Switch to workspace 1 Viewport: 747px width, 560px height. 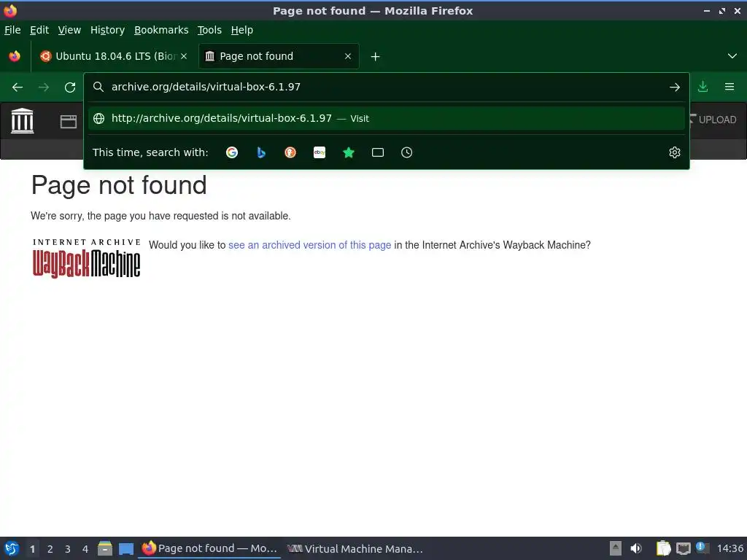tap(32, 549)
